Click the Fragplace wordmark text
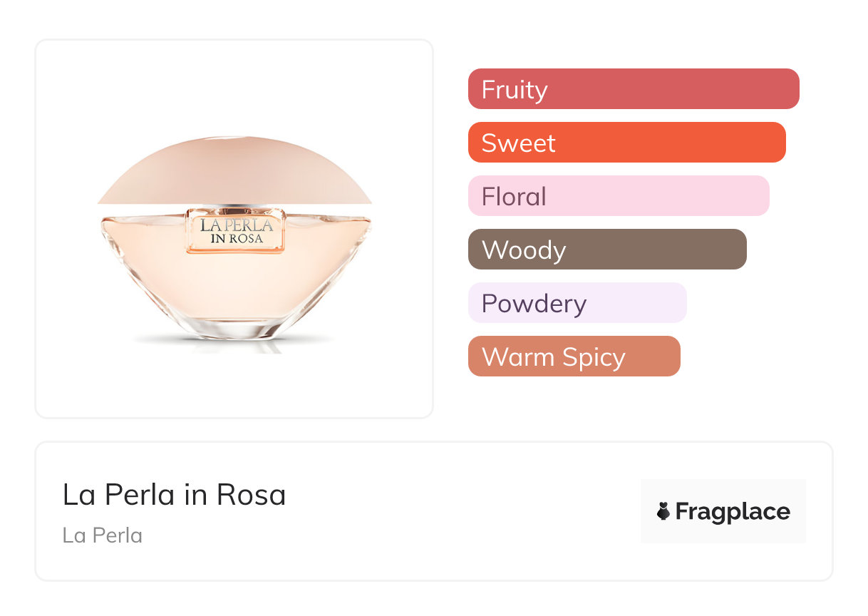 tap(733, 511)
